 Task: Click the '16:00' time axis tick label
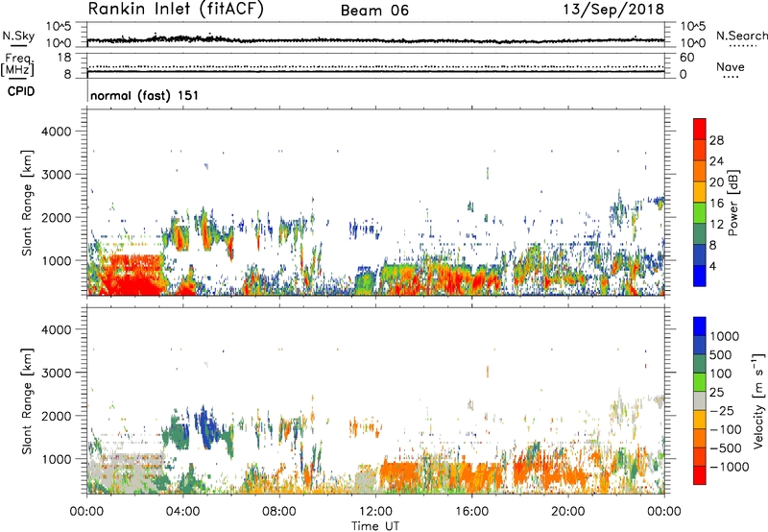[471, 512]
